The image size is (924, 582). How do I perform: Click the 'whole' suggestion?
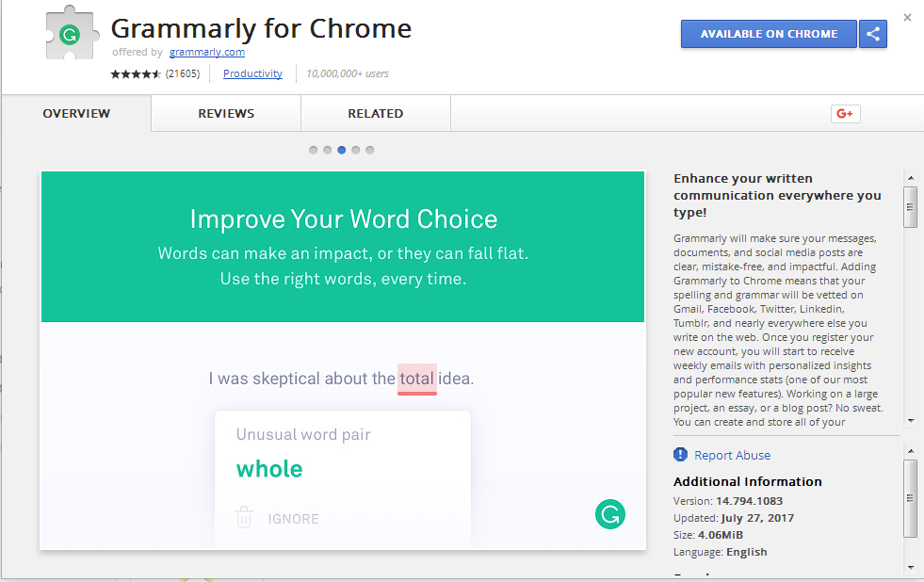pyautogui.click(x=269, y=470)
